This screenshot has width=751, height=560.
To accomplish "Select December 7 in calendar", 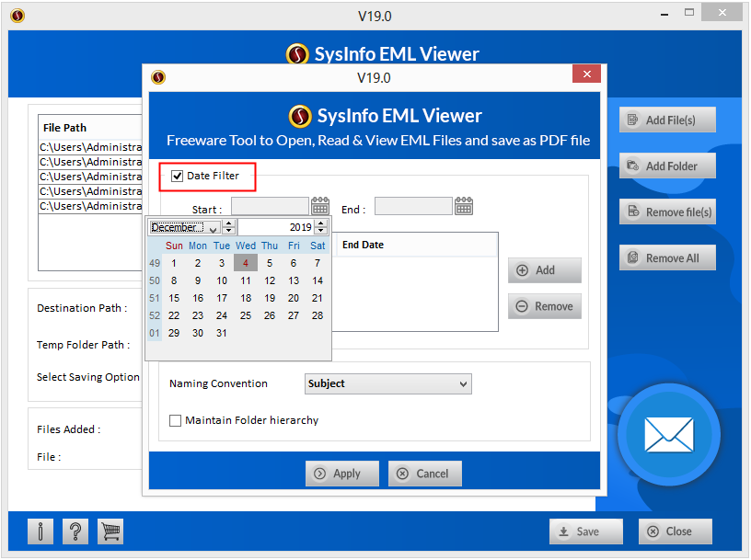I will 318,263.
